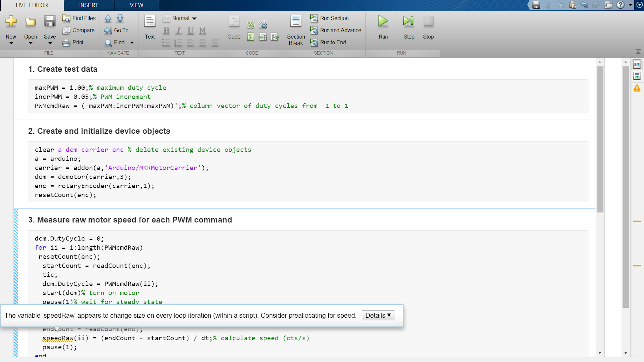
Task: Click Run Section
Action: click(x=330, y=18)
